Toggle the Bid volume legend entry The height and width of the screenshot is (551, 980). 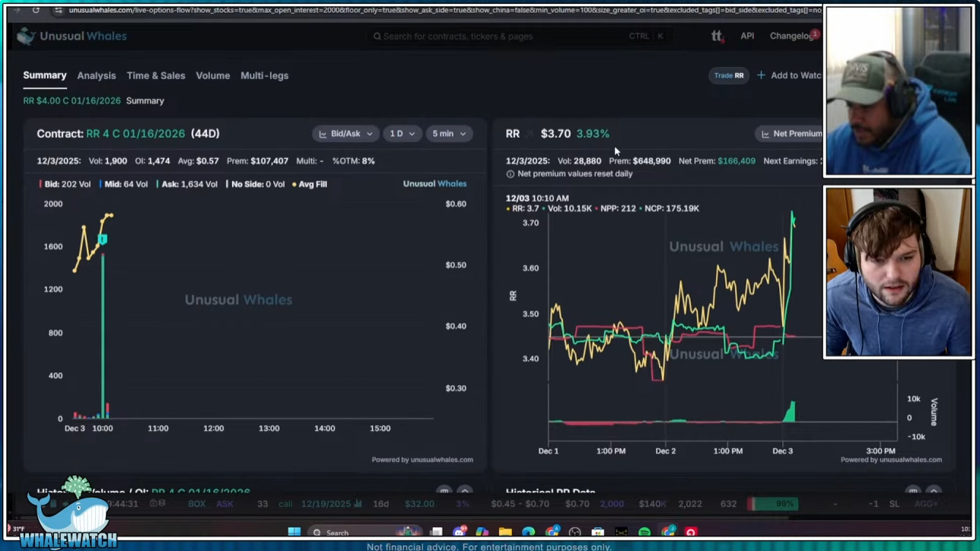[64, 183]
